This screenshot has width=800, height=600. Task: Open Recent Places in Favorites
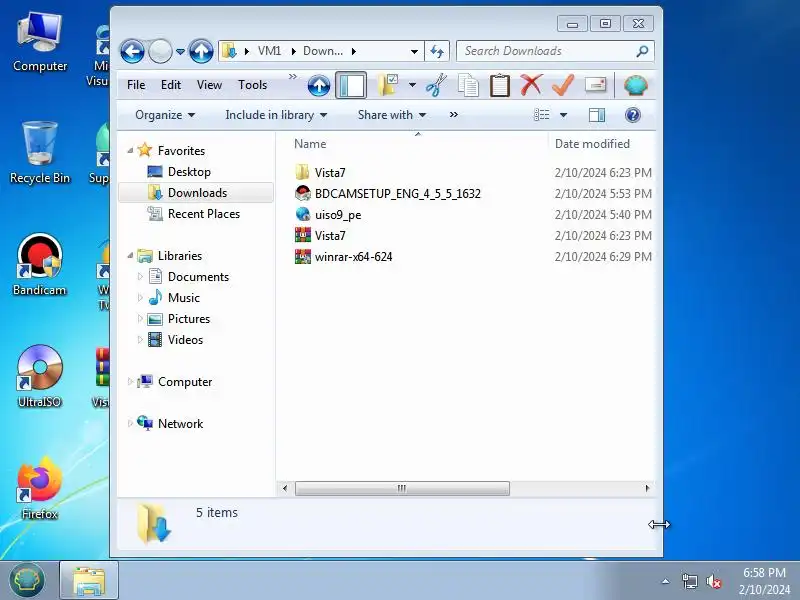pyautogui.click(x=204, y=214)
